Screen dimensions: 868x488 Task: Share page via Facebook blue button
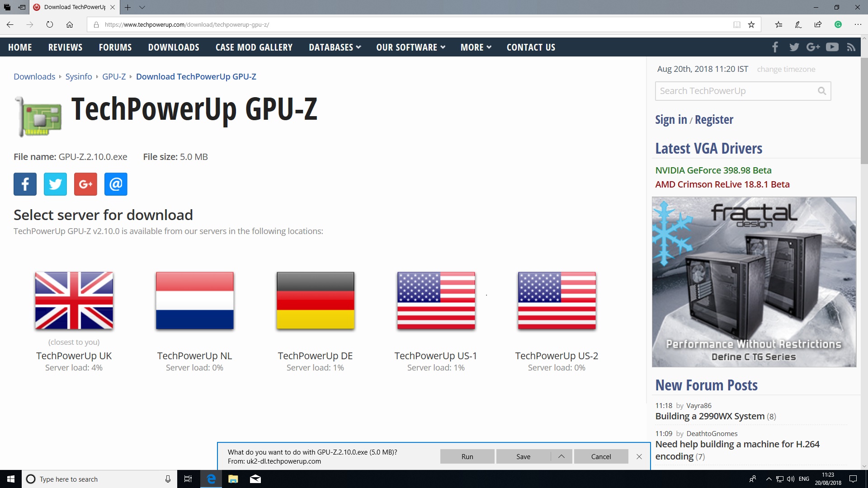coord(25,184)
